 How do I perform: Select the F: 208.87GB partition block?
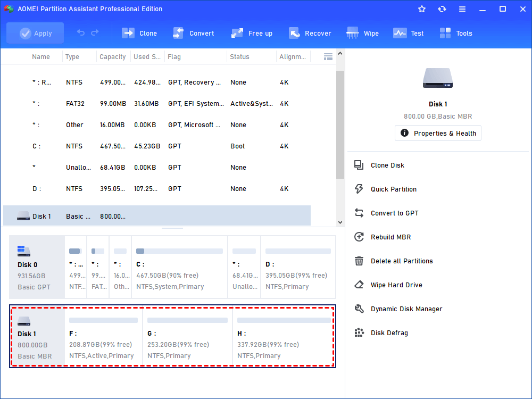pos(104,337)
